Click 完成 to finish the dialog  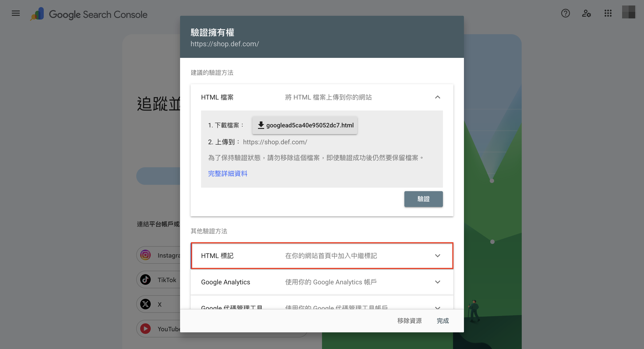pyautogui.click(x=442, y=321)
